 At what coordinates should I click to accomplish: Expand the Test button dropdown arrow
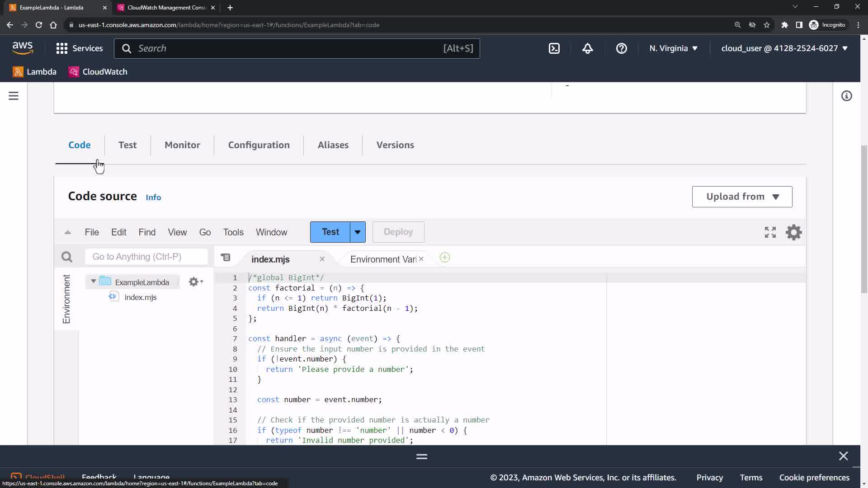[358, 232]
